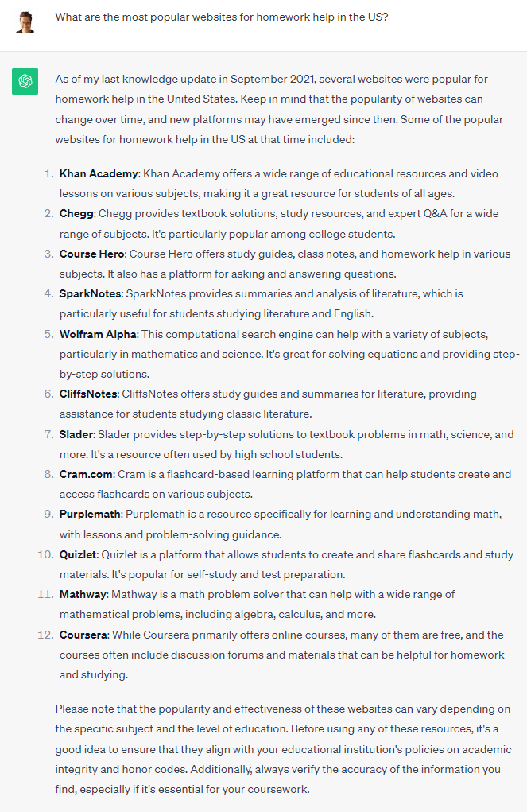Image resolution: width=527 pixels, height=812 pixels.
Task: Click the "Please note" closing paragraph start
Action: (85, 709)
